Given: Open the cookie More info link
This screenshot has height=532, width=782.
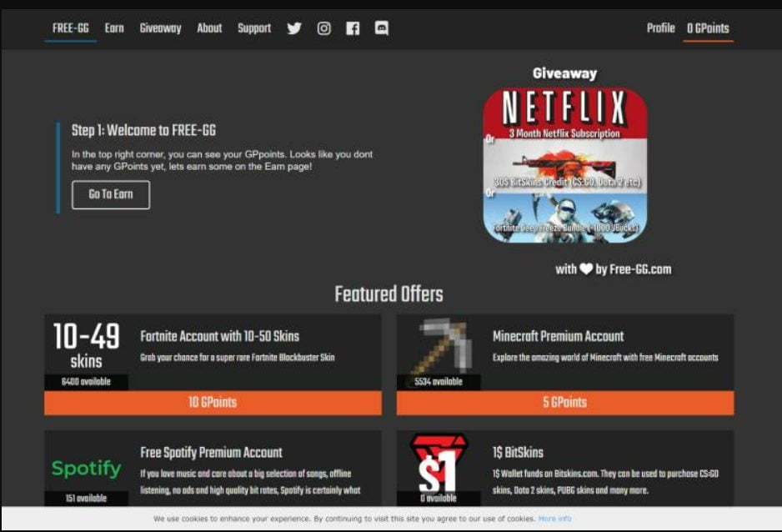Looking at the screenshot, I should pos(554,519).
